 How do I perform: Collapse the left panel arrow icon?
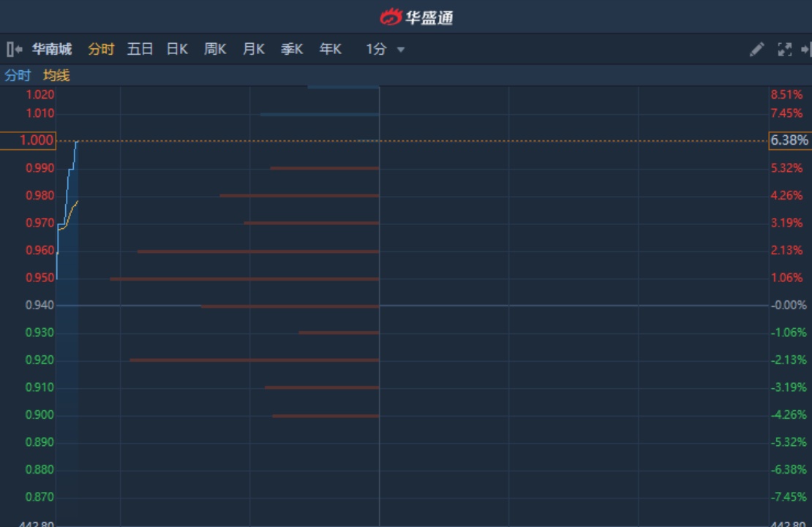pos(15,49)
